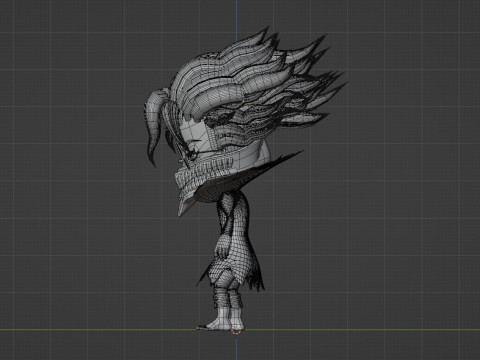Select the curled ponytail hair strand at front
The height and width of the screenshot is (360, 480).
[154, 123]
